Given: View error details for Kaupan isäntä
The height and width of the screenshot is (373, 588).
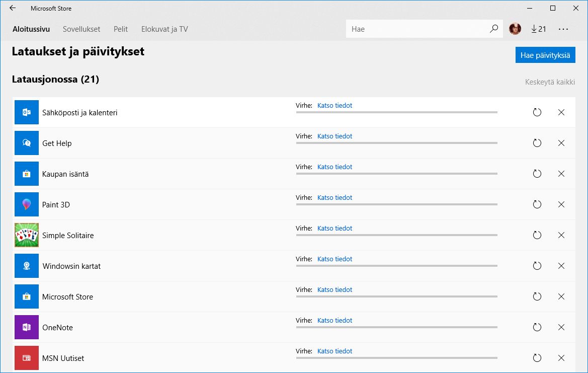Looking at the screenshot, I should pyautogui.click(x=334, y=167).
